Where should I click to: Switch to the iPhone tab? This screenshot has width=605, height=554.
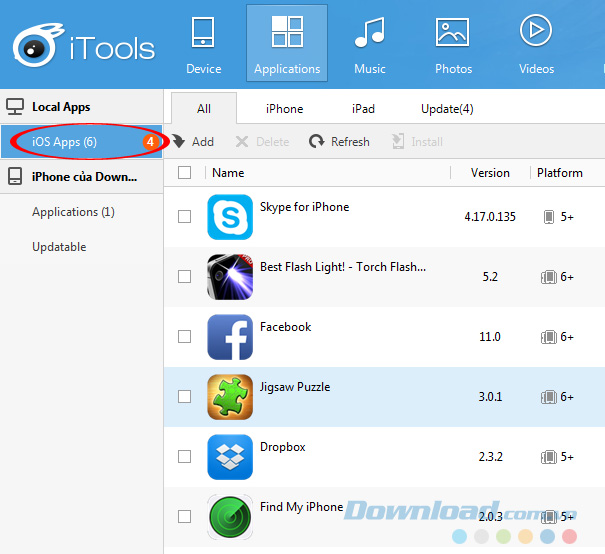coord(284,109)
